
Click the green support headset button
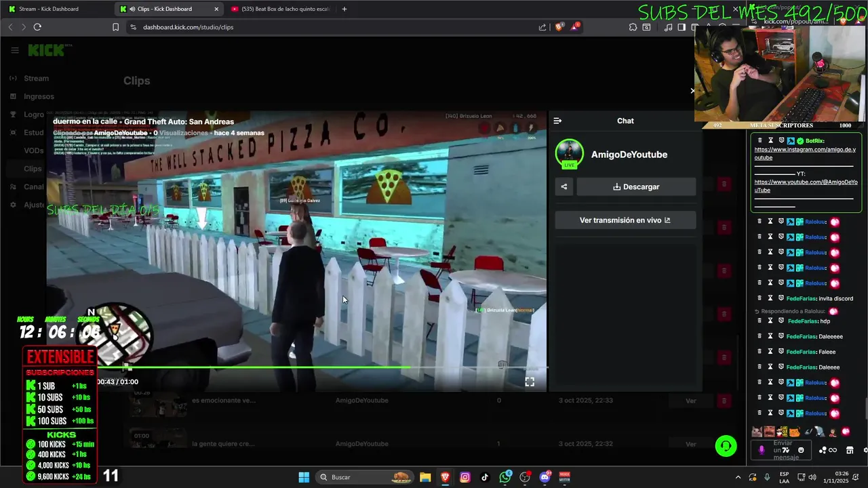click(x=726, y=446)
